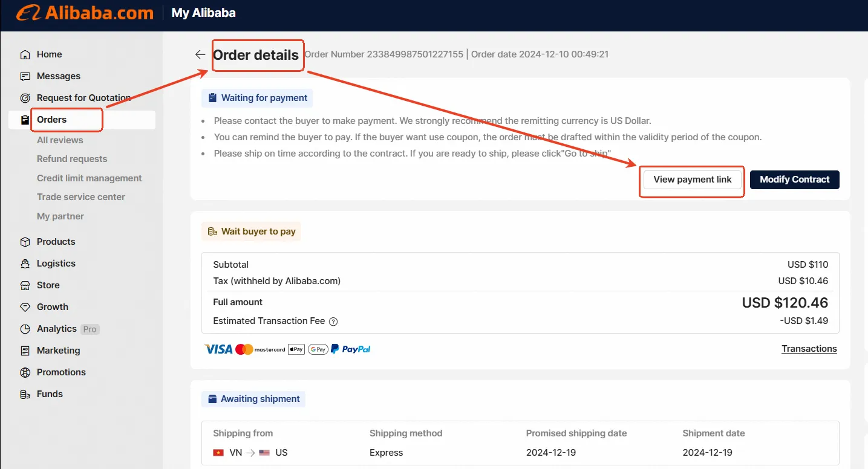Click the Waiting for payment status tag
Viewport: 868px width, 469px height.
[257, 98]
